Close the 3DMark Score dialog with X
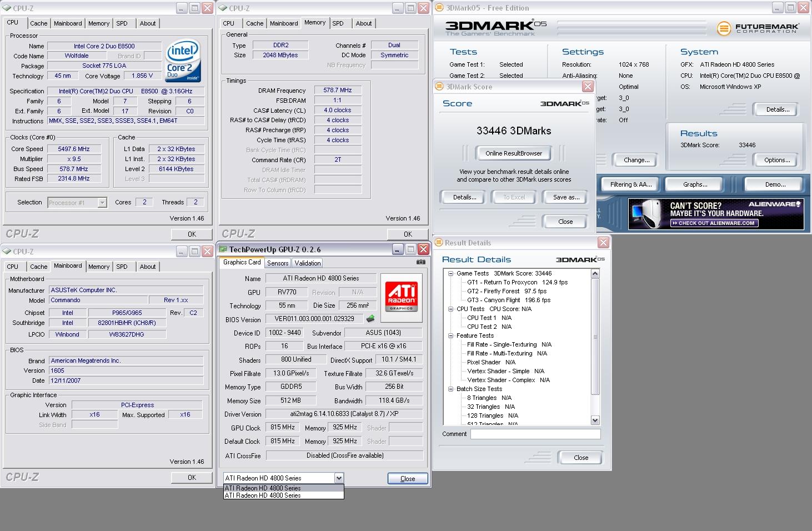Image resolution: width=812 pixels, height=531 pixels. pos(587,87)
